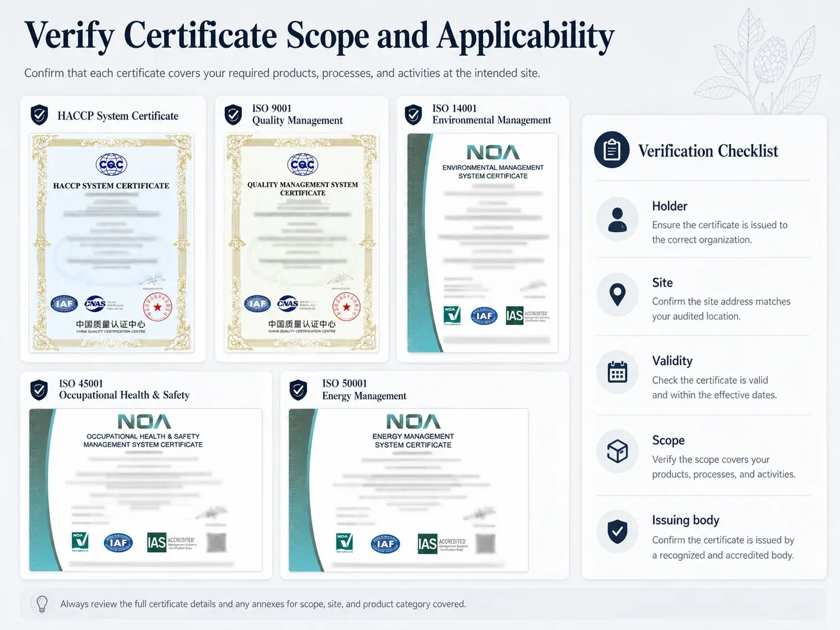Screen dimensions: 840x630
Task: Click the shield icon beside ISO 14001
Action: (414, 114)
